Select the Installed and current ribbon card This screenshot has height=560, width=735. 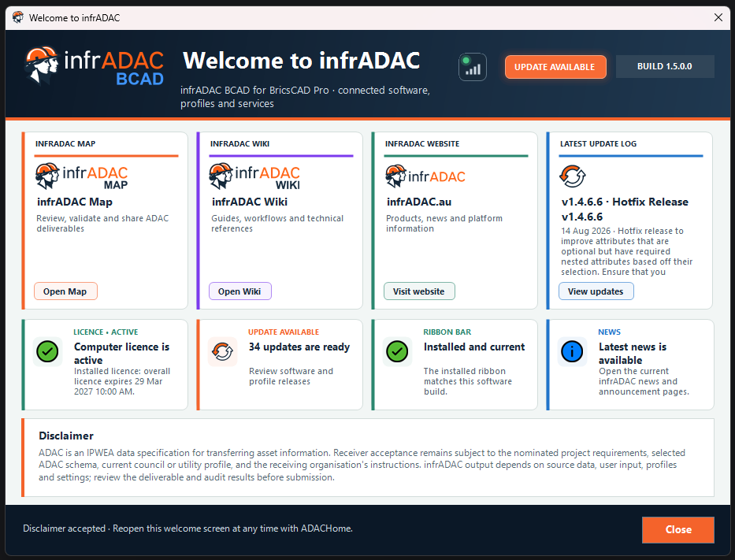[455, 365]
